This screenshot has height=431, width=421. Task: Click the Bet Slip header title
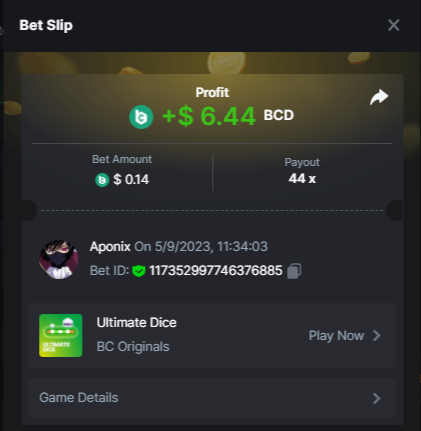46,25
